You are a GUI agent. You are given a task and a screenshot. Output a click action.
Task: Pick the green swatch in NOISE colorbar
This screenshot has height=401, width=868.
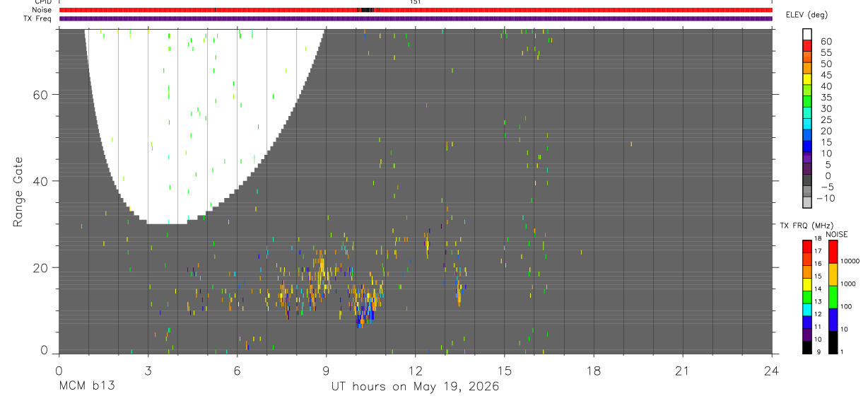click(833, 297)
